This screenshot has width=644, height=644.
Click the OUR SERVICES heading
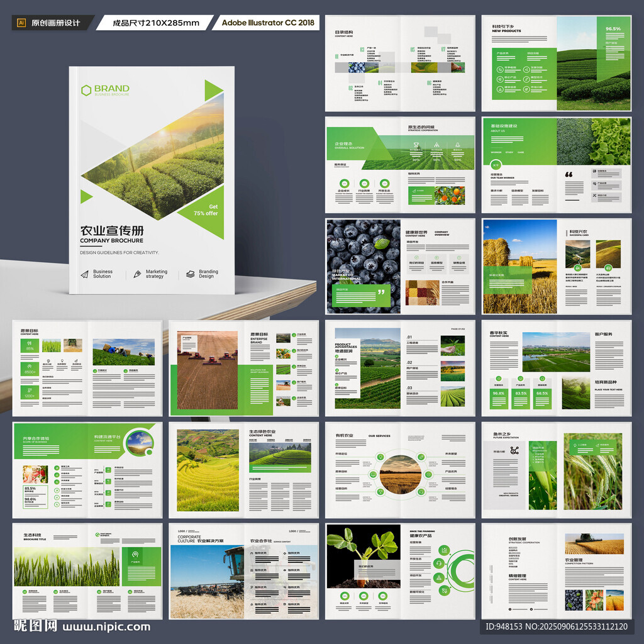pyautogui.click(x=379, y=436)
